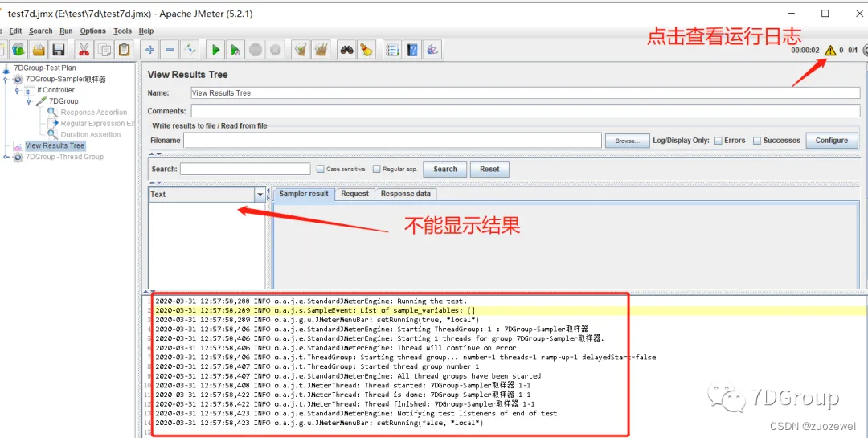Open the Tools menu

[123, 31]
